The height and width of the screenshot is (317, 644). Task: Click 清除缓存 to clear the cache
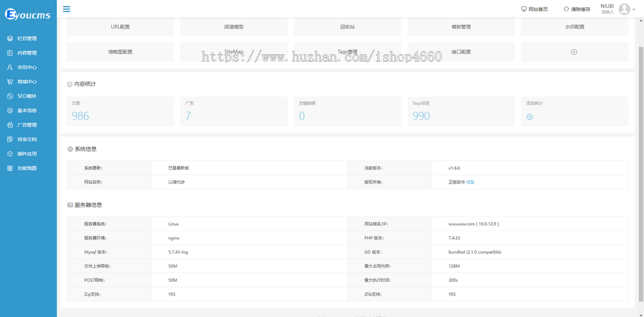point(576,9)
